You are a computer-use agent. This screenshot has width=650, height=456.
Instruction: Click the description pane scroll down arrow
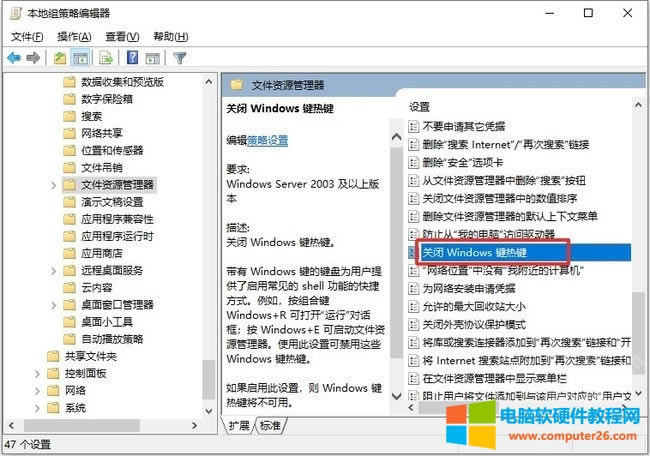(x=396, y=395)
